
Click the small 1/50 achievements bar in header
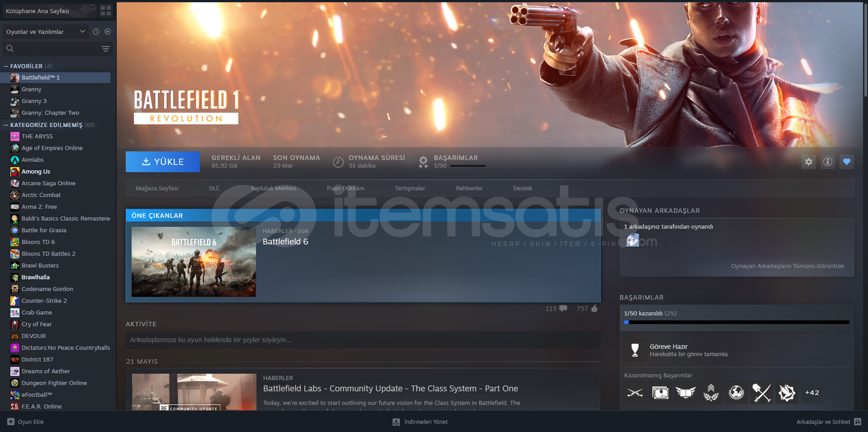[468, 166]
